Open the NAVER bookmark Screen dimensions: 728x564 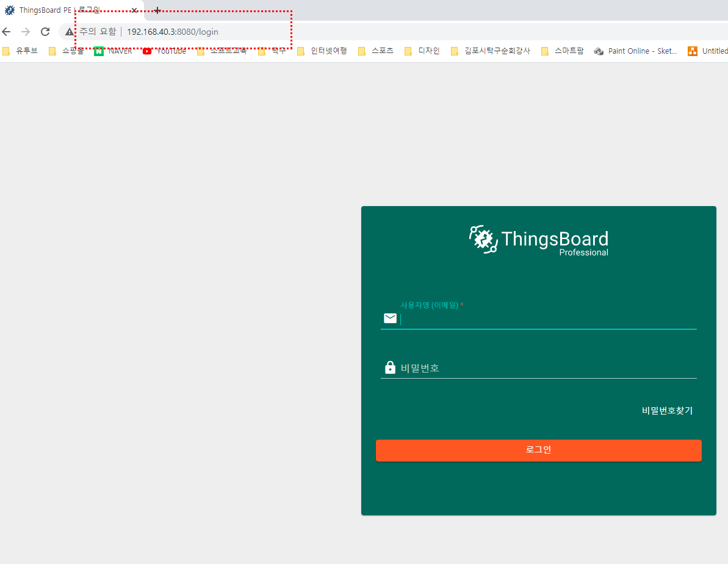(114, 51)
